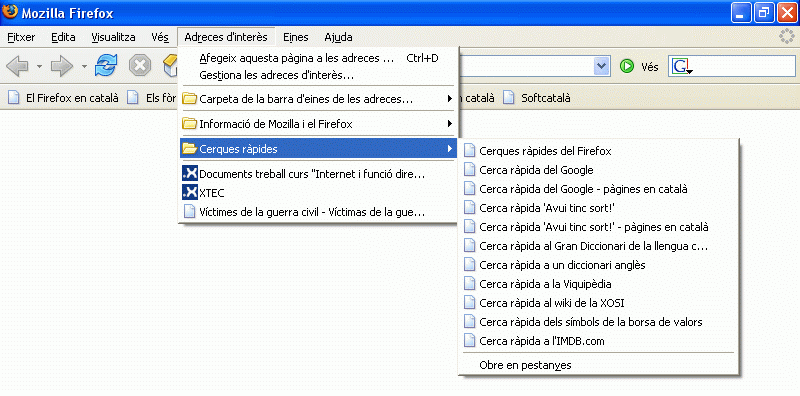Click the Firefox logo in title bar
This screenshot has width=800, height=396.
(x=10, y=12)
